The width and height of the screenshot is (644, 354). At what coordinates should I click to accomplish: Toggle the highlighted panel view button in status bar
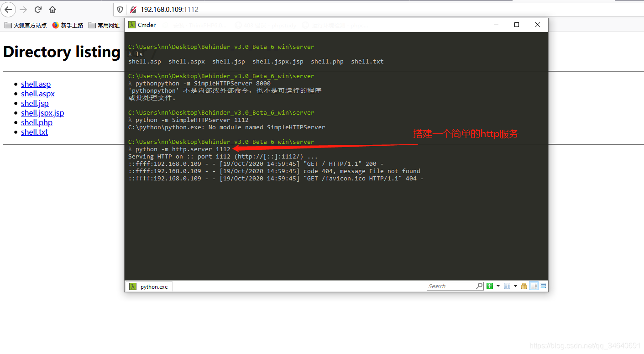coord(534,286)
